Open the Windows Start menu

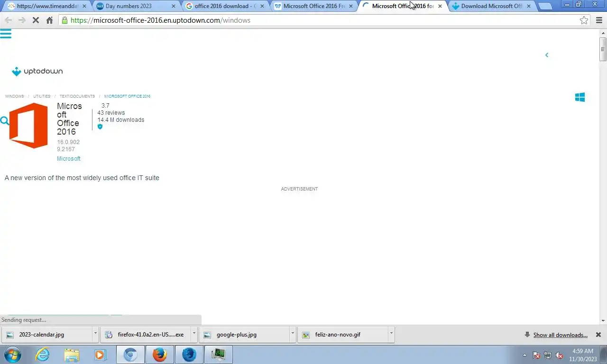tap(12, 355)
